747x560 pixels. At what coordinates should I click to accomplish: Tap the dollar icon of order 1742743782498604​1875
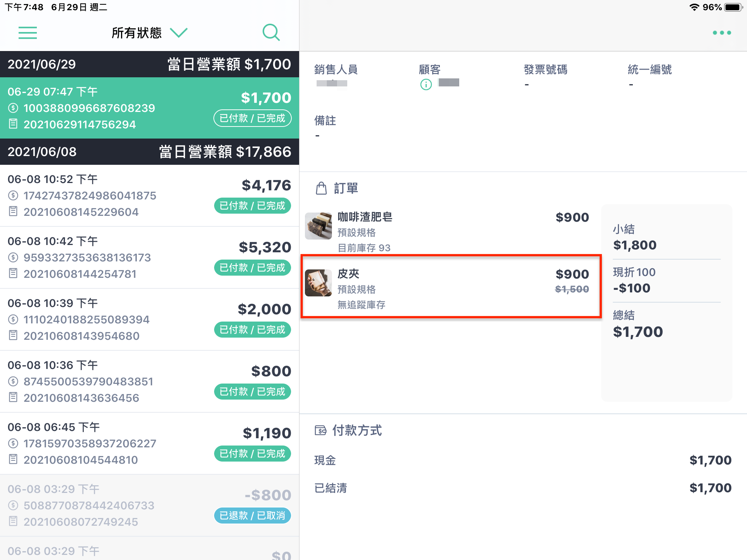13,196
